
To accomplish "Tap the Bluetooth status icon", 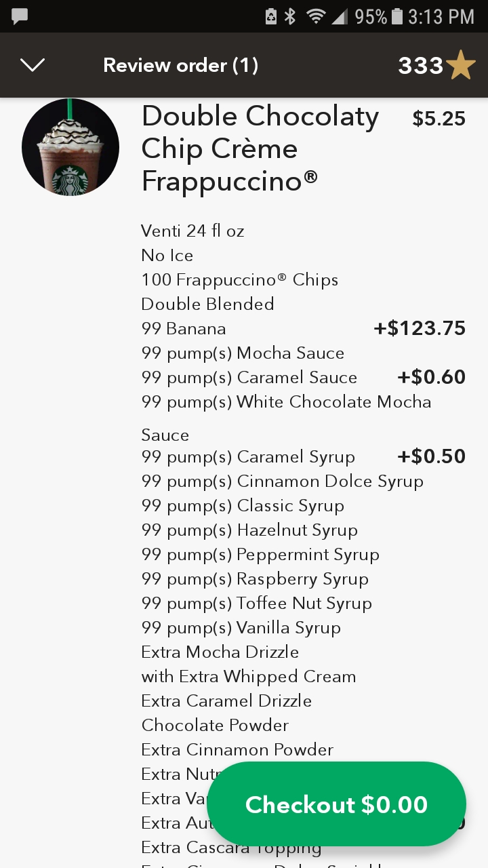I will (290, 16).
